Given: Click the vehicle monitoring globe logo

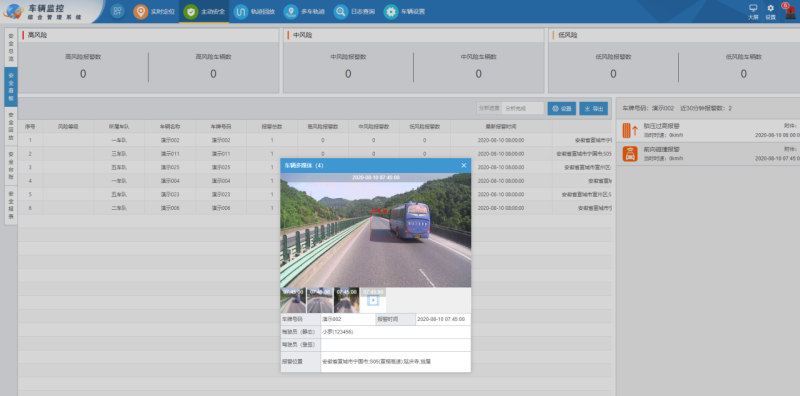Looking at the screenshot, I should pyautogui.click(x=13, y=11).
